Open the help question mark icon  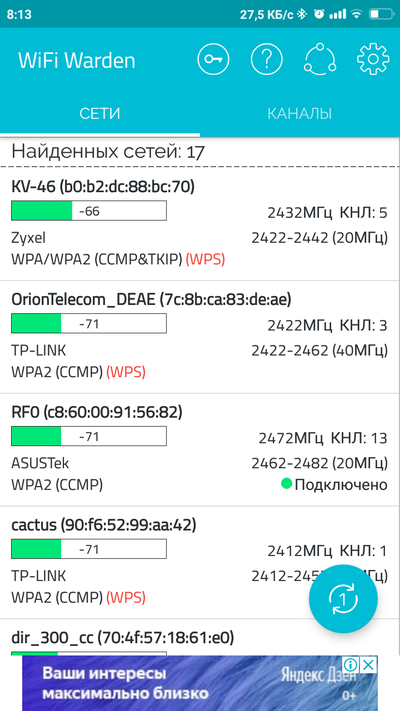coord(267,59)
